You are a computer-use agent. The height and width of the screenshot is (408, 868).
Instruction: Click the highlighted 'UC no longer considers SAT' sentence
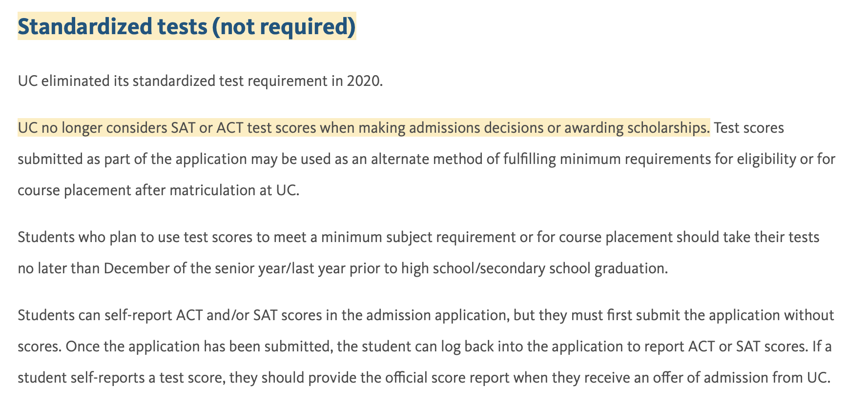(364, 128)
